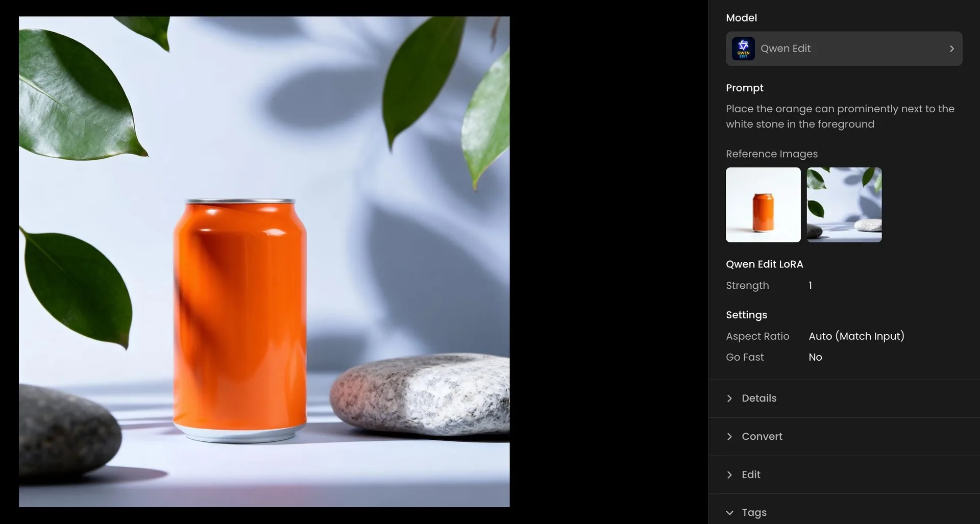Expand the Details section
Image resolution: width=980 pixels, height=524 pixels.
[759, 398]
